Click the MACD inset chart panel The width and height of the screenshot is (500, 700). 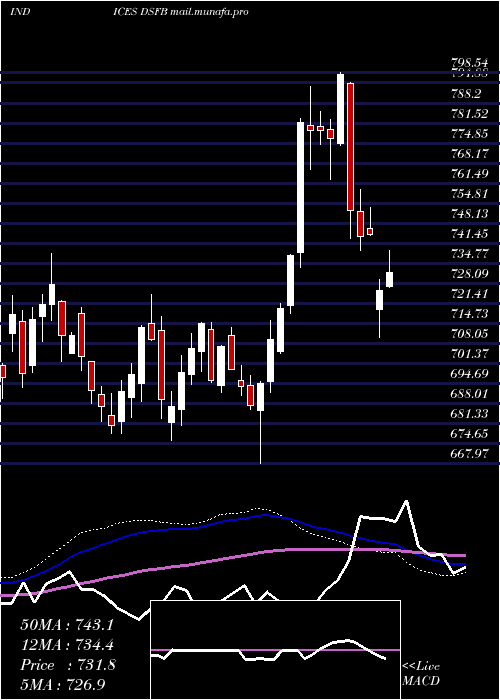275,650
